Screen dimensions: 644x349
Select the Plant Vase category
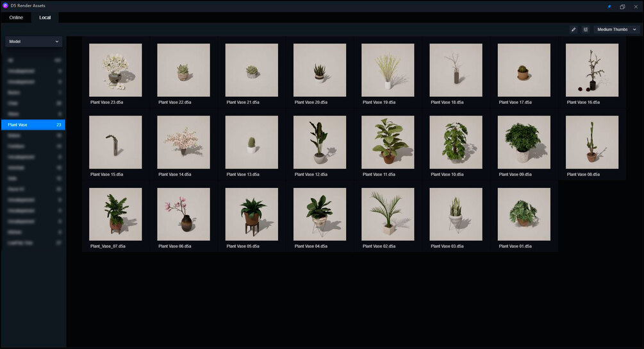[x=33, y=124]
